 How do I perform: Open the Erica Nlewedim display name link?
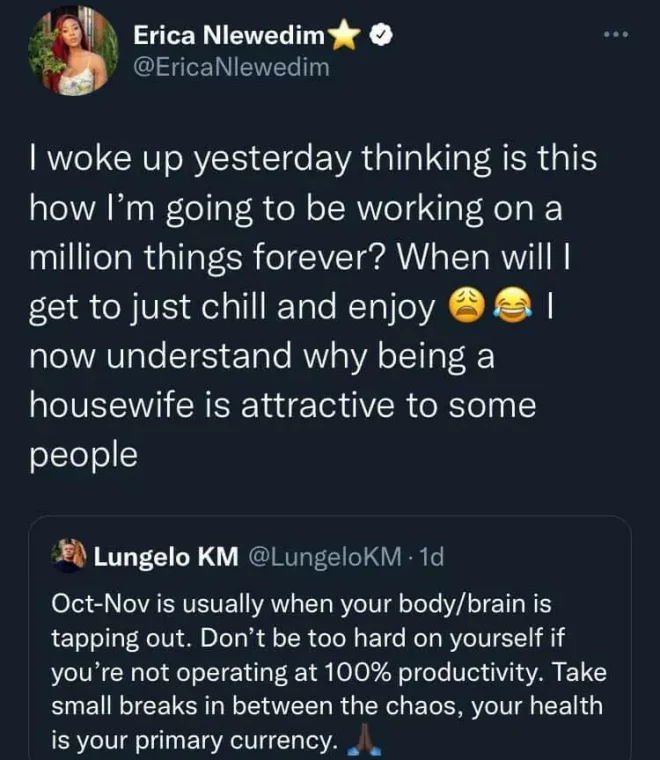click(x=229, y=37)
